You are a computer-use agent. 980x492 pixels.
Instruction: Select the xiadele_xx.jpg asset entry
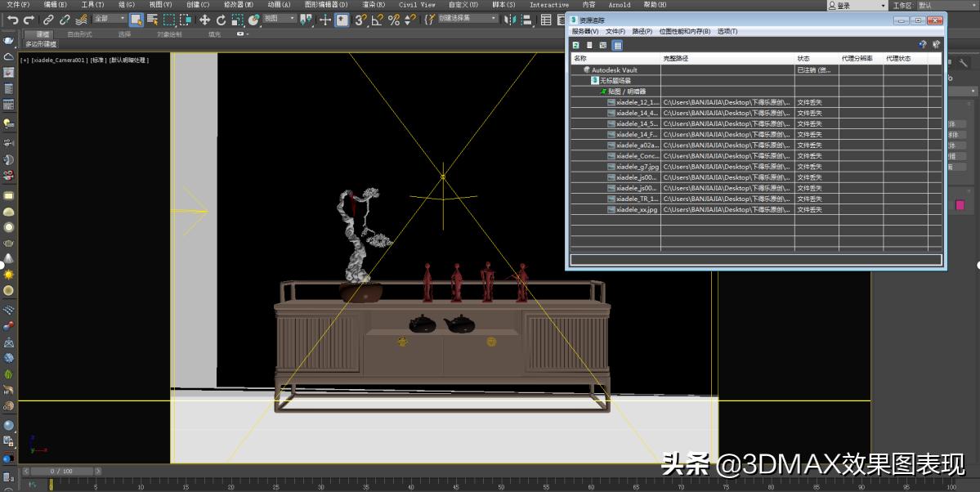(639, 209)
